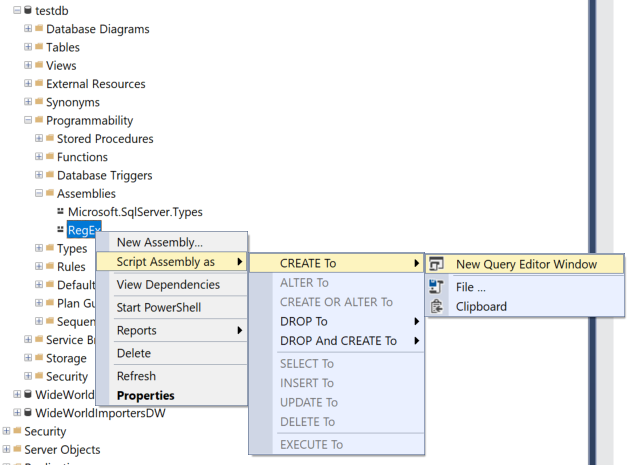Select the Functions folder in tree
The image size is (634, 465).
[82, 157]
